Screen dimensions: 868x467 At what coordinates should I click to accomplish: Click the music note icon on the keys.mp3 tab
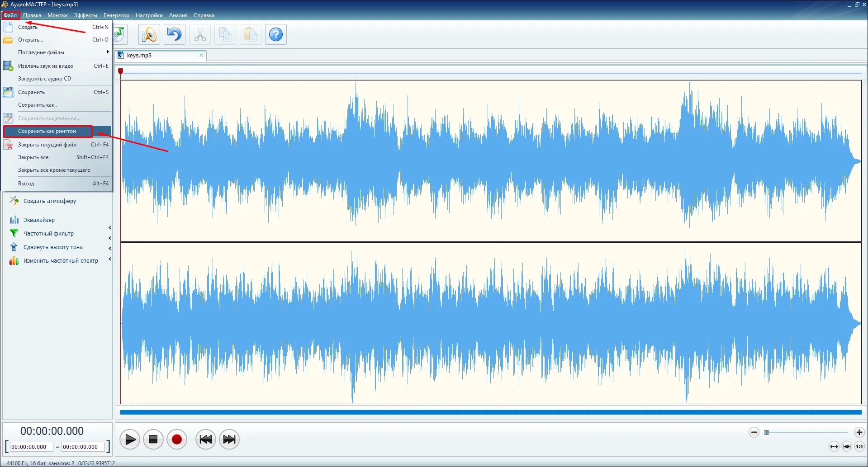pos(121,55)
